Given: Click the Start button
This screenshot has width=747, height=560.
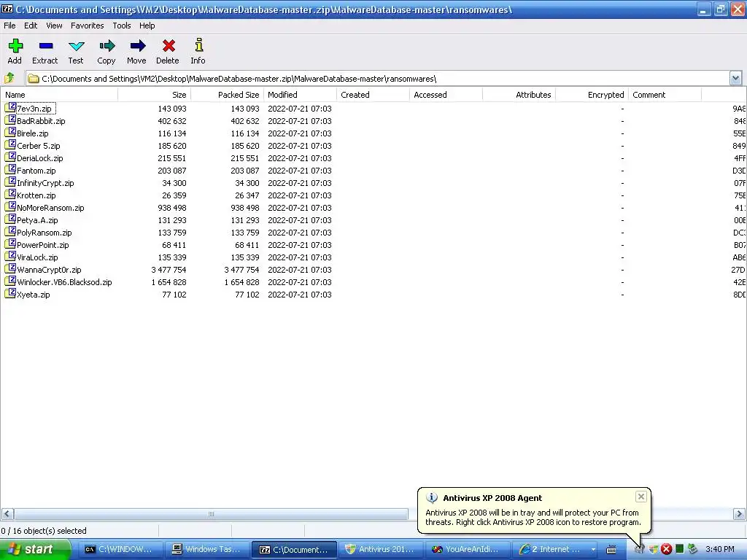Looking at the screenshot, I should 36,549.
